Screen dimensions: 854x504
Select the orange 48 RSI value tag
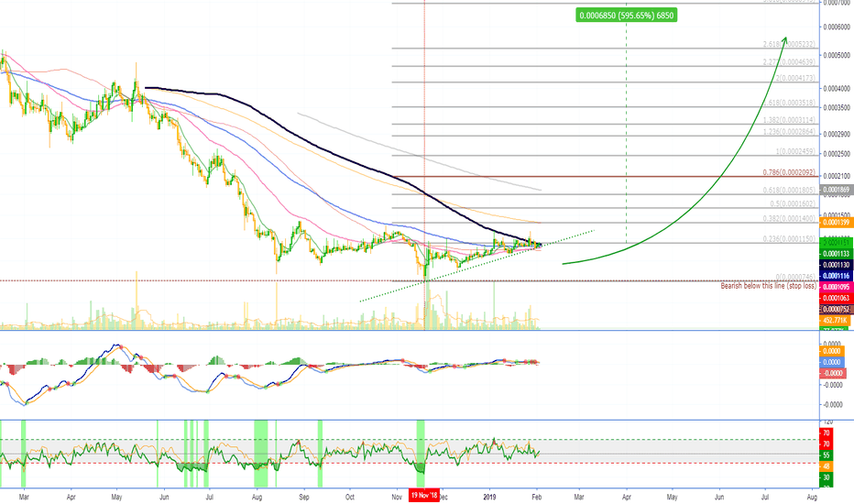pyautogui.click(x=827, y=466)
